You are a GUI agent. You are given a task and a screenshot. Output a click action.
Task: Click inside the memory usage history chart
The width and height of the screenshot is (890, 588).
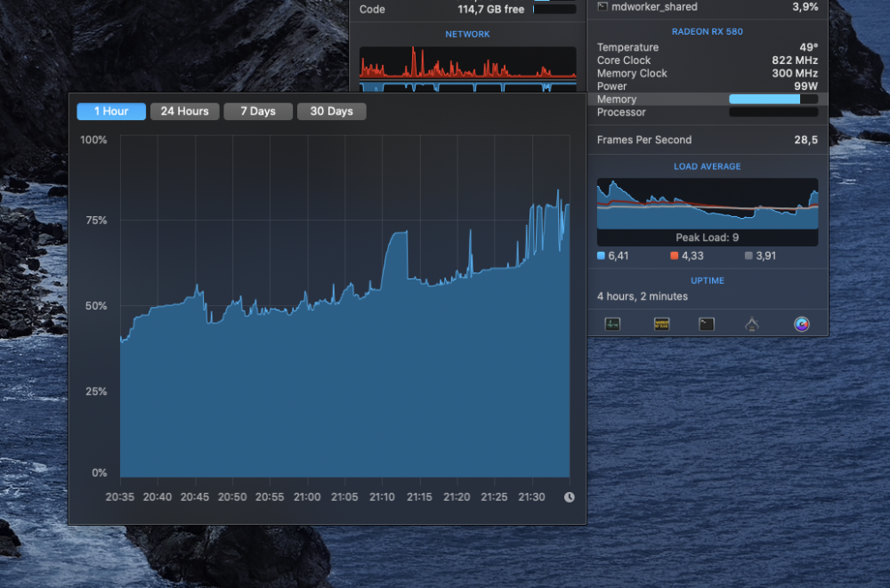[344, 307]
